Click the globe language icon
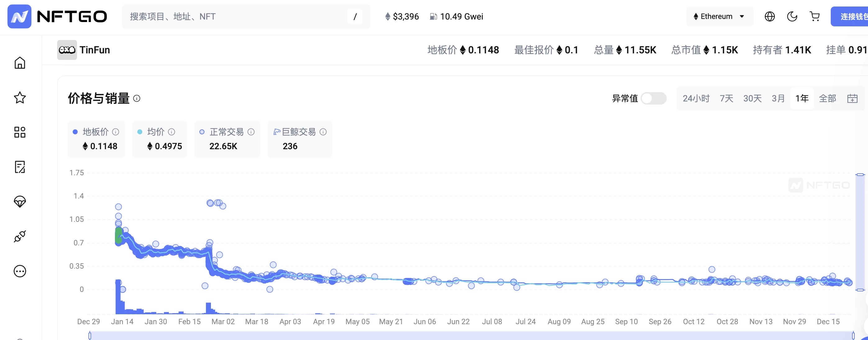The image size is (868, 340). 770,16
